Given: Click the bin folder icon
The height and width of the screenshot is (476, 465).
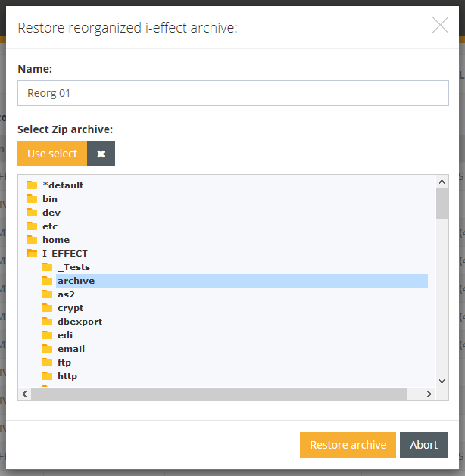Looking at the screenshot, I should coord(31,199).
